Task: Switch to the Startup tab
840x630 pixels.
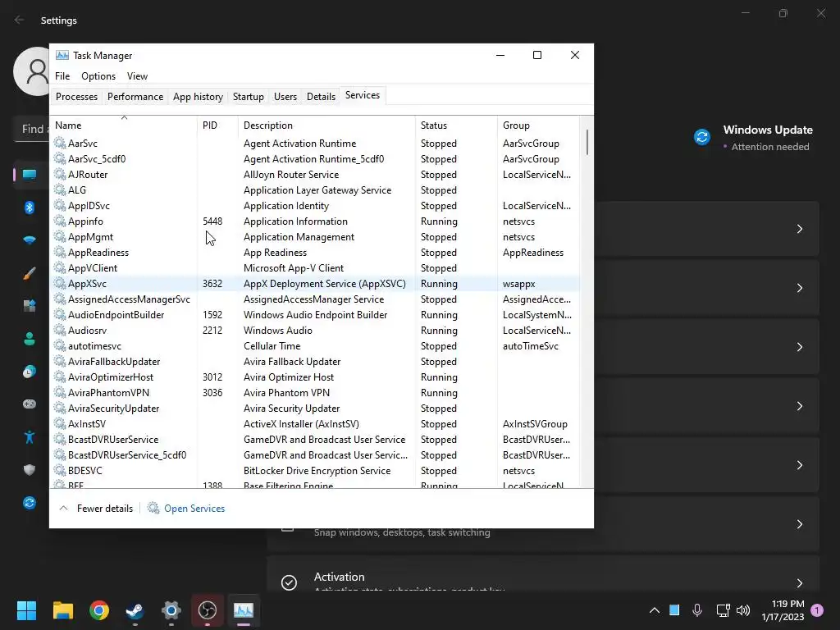Action: 248,97
